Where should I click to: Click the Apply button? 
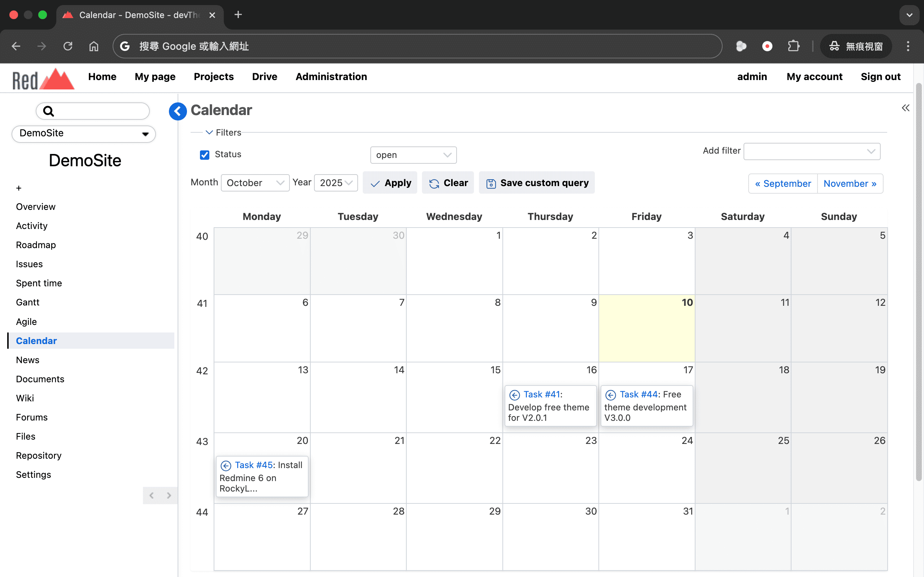point(390,183)
